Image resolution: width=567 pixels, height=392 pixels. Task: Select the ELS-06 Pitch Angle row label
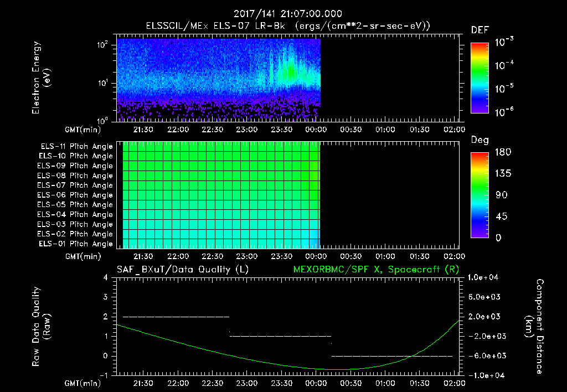click(75, 195)
